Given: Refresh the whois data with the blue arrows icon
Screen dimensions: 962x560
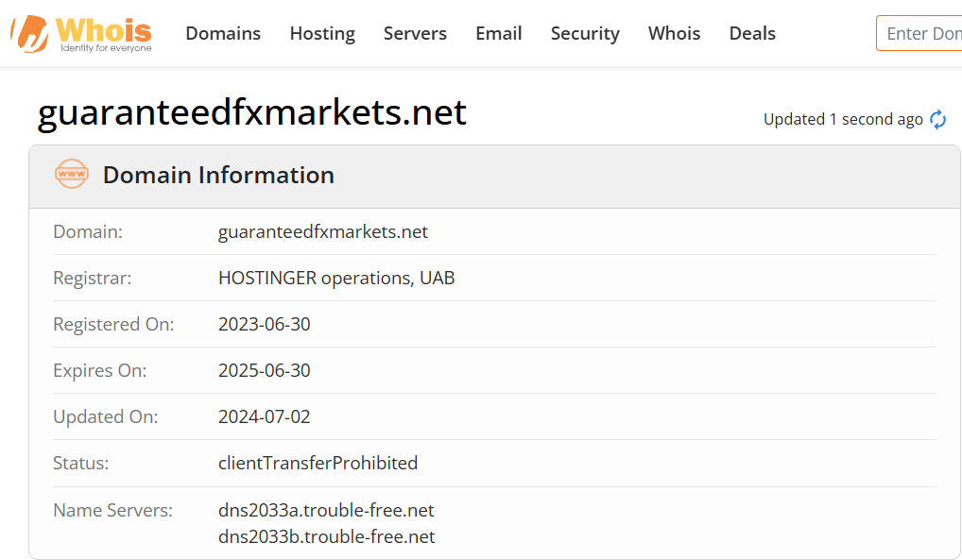Looking at the screenshot, I should click(937, 119).
